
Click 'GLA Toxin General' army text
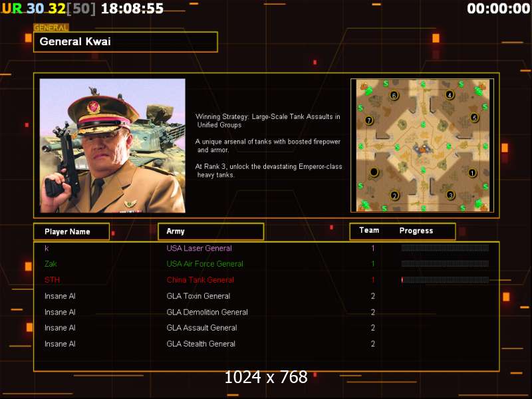point(198,296)
